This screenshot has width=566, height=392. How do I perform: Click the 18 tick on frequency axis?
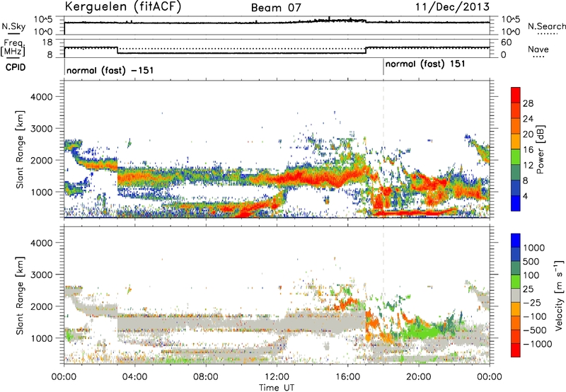tap(47, 42)
